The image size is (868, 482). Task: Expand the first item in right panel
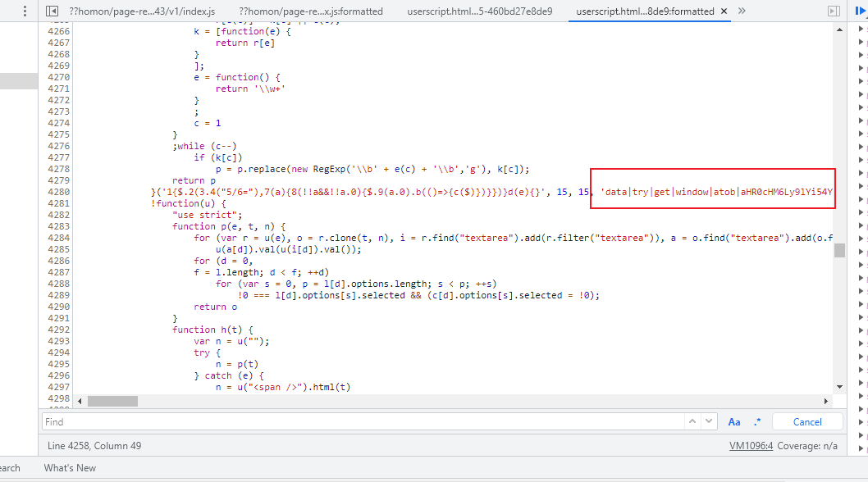(x=861, y=30)
